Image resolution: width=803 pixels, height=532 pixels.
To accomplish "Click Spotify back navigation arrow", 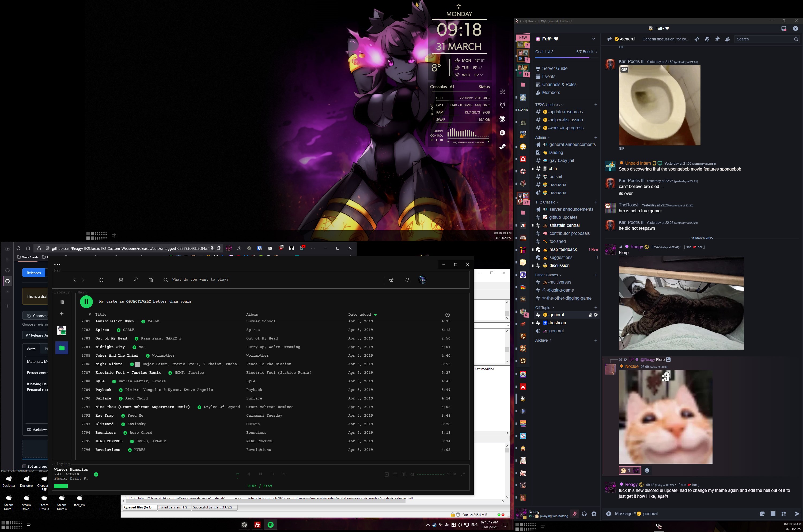I will coord(74,280).
